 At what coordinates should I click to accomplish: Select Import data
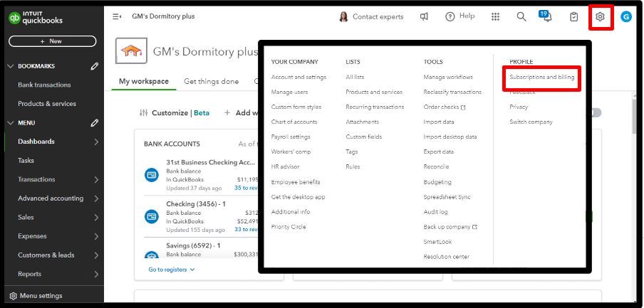click(x=439, y=122)
